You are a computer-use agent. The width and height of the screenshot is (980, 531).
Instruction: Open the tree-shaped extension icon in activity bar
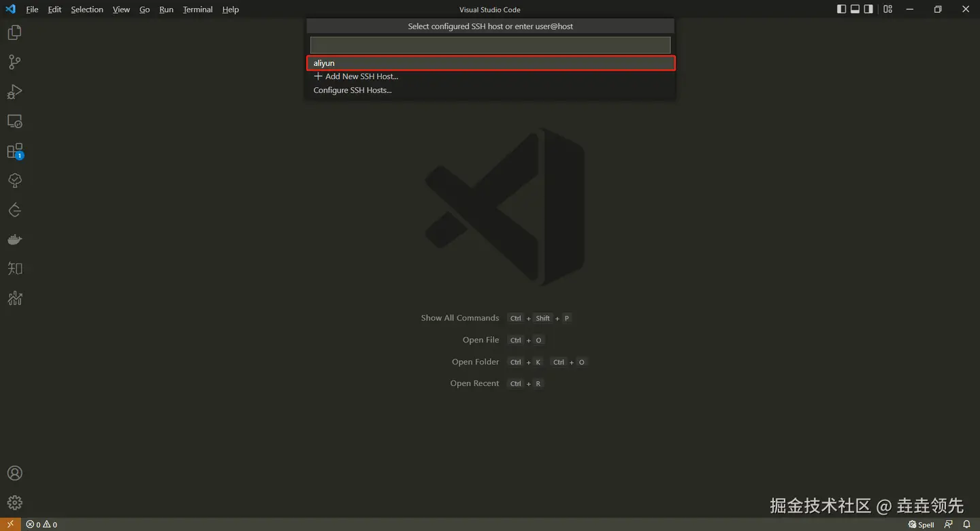pos(14,180)
